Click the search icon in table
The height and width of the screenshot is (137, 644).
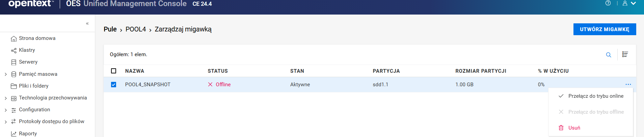(608, 55)
